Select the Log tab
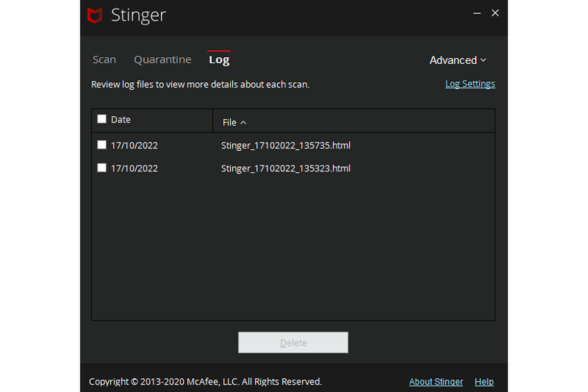The height and width of the screenshot is (392, 588). [219, 60]
